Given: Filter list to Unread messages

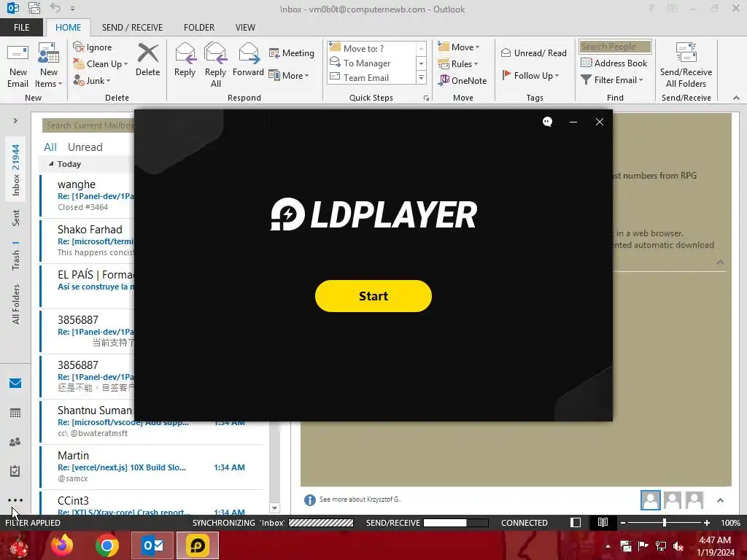Looking at the screenshot, I should (x=85, y=147).
